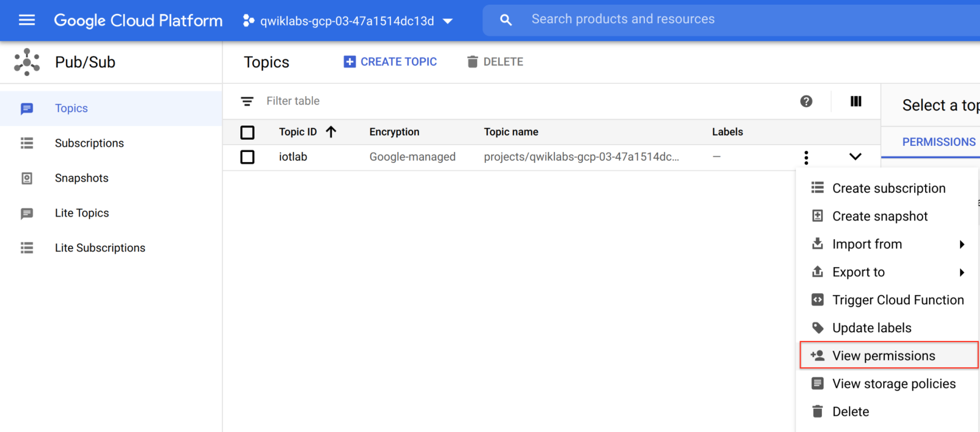Expand the Import from submenu arrow
The image size is (980, 432).
(x=962, y=244)
